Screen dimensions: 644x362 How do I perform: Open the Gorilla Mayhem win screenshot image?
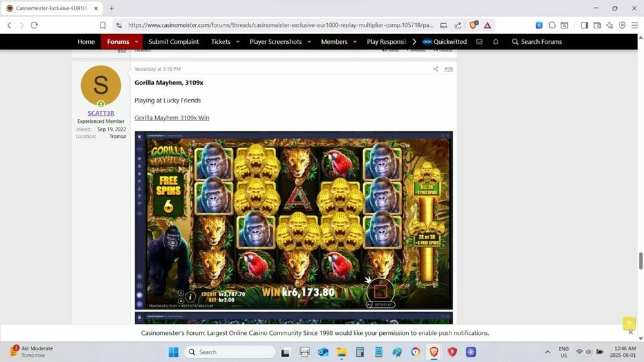tap(294, 220)
